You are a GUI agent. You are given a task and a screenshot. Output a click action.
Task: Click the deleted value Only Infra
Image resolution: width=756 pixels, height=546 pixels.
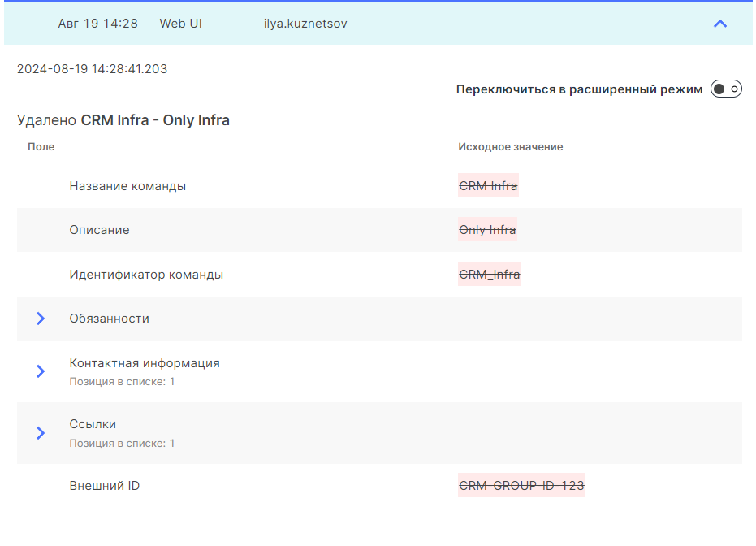pos(487,230)
